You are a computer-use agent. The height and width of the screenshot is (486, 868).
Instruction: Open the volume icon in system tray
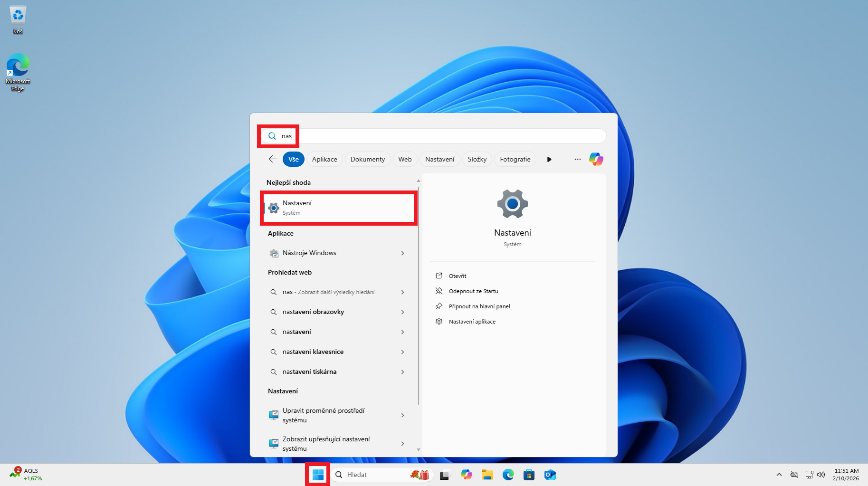tap(821, 474)
